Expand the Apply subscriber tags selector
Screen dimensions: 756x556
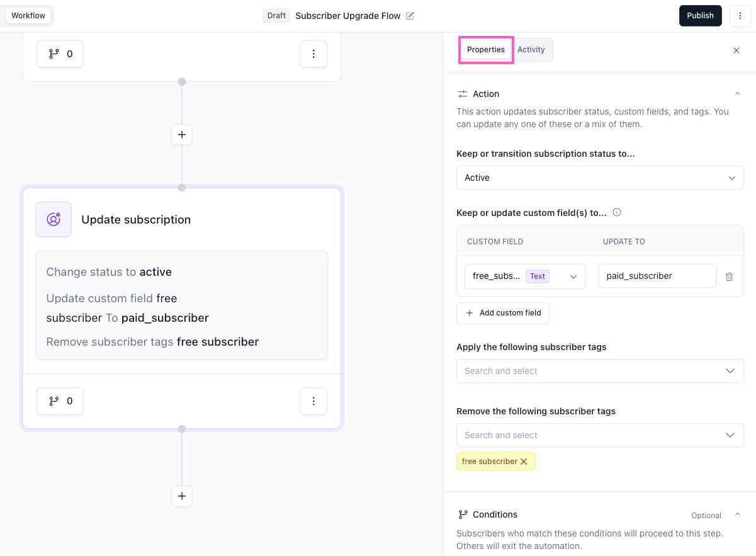[599, 371]
